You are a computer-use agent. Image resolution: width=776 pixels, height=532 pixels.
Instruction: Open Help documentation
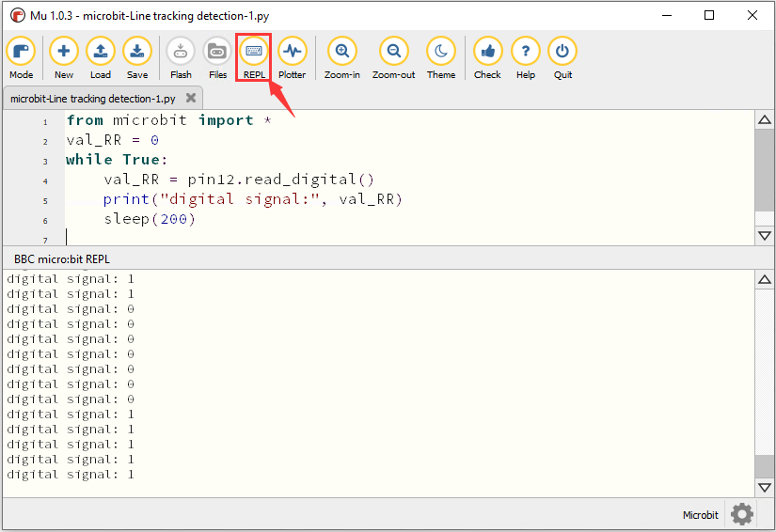pos(526,58)
